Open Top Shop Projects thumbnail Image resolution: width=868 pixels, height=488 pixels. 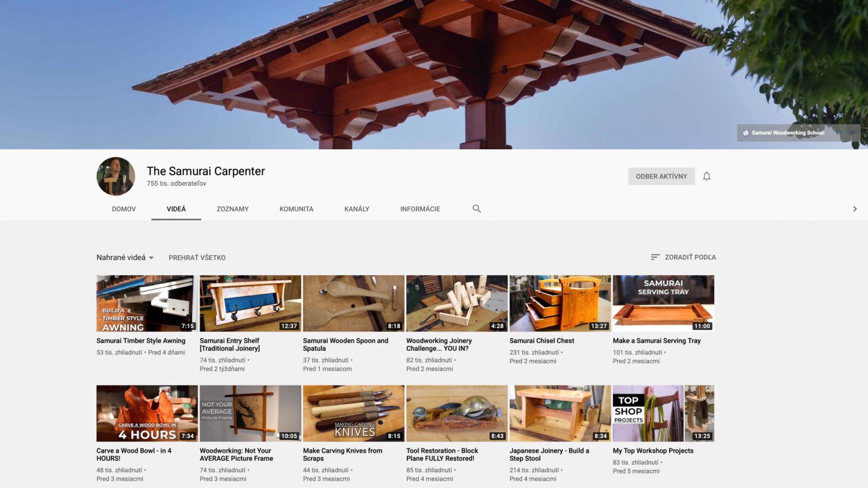pyautogui.click(x=663, y=413)
